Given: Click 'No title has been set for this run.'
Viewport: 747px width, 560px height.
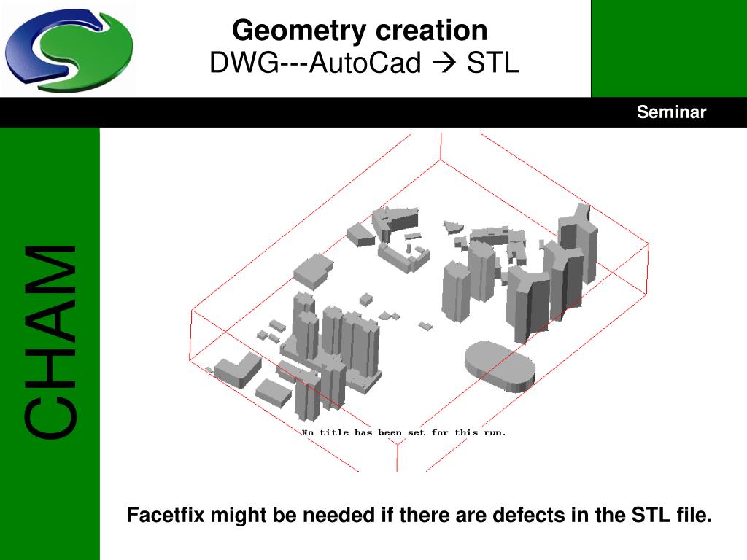Looking at the screenshot, I should pyautogui.click(x=403, y=432).
